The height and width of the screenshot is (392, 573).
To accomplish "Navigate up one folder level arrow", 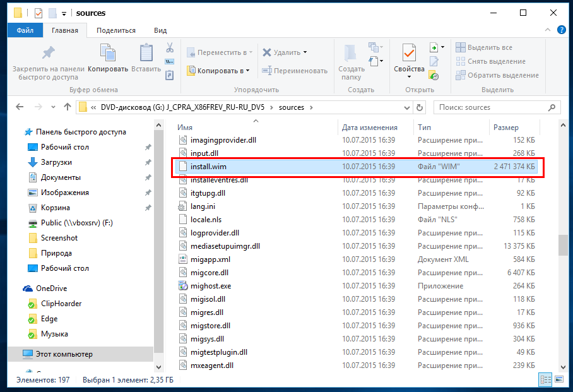I will pyautogui.click(x=68, y=107).
